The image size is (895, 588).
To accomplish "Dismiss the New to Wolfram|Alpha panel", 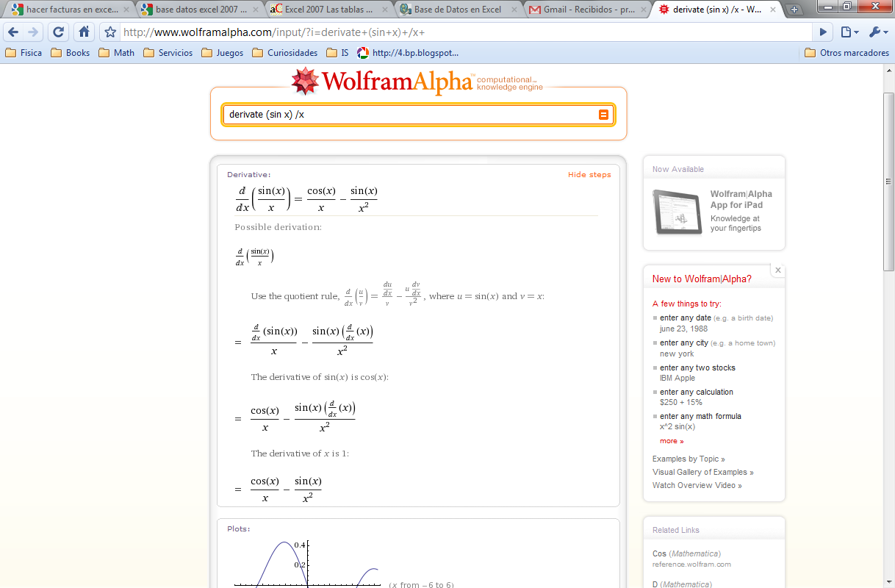I will 777,270.
